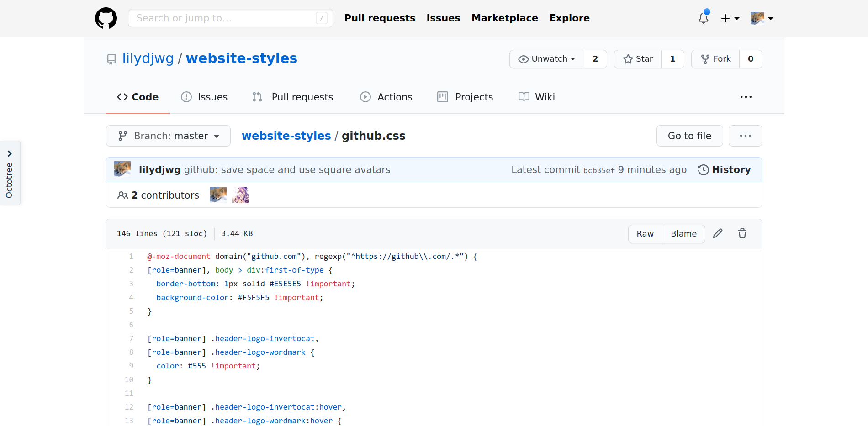Click line number 4

pyautogui.click(x=131, y=297)
